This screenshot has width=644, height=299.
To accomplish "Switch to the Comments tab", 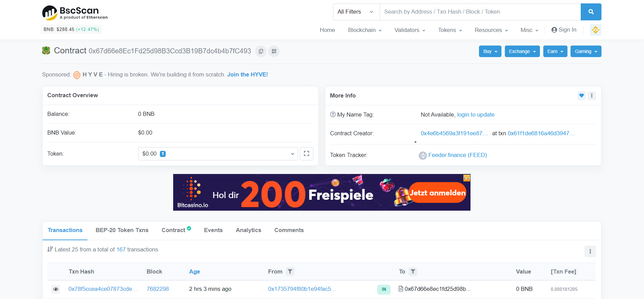I will 289,230.
